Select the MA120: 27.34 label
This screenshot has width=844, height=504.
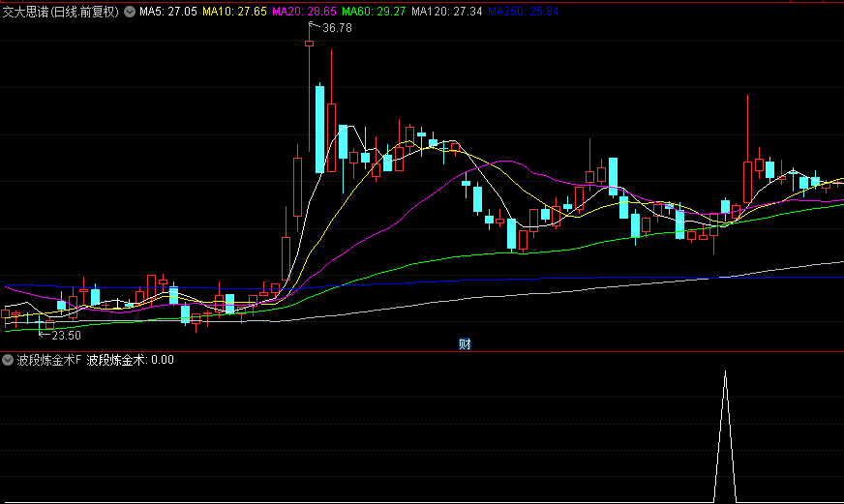click(x=447, y=12)
